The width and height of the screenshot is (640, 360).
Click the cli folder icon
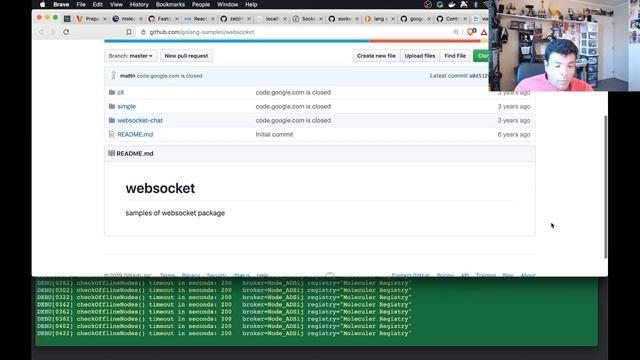(x=112, y=92)
